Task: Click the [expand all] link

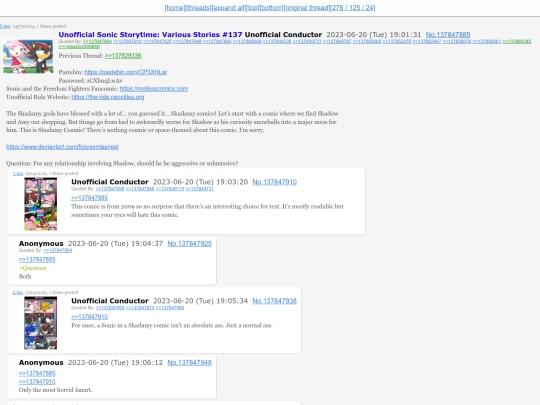Action: coord(228,8)
